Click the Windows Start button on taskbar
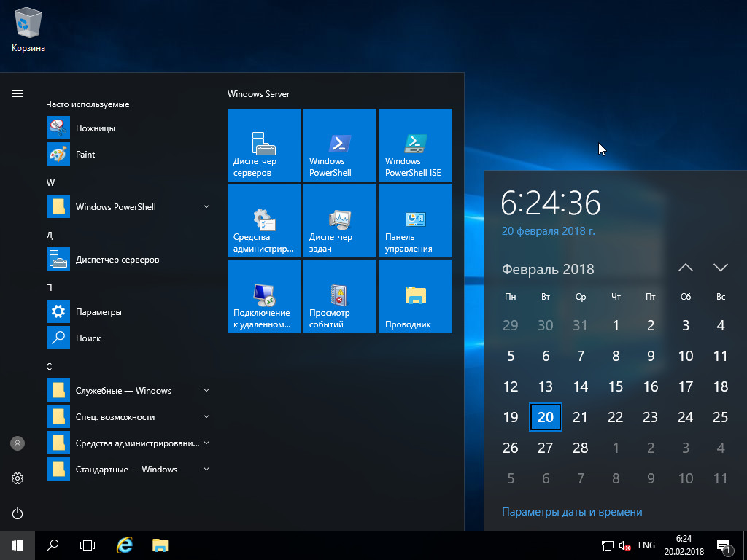747x560 pixels. click(x=18, y=545)
